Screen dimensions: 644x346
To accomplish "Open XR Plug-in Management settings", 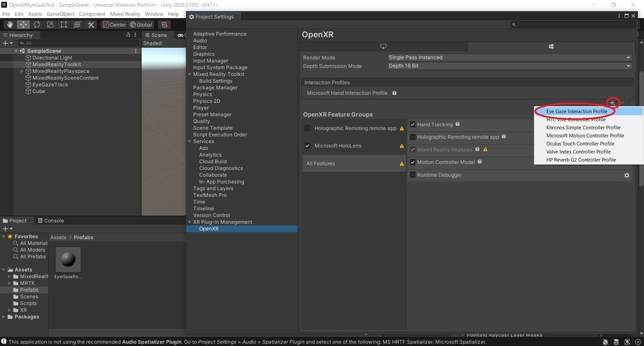I will pyautogui.click(x=223, y=222).
